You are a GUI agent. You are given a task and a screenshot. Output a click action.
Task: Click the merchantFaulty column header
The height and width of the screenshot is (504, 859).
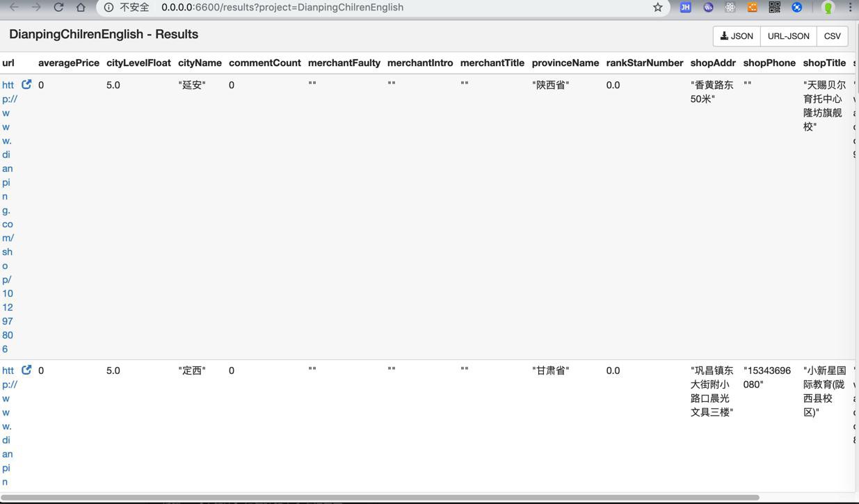click(344, 63)
